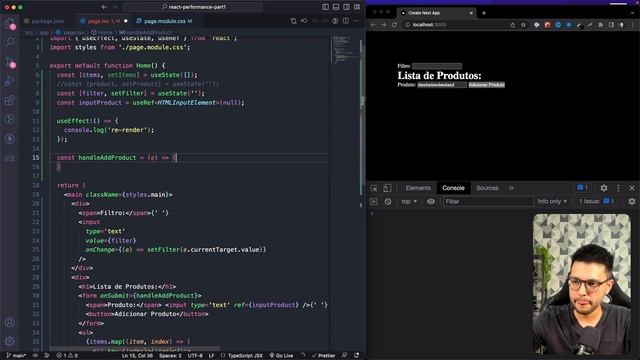Open the Extensions view
Viewport: 640px width, 360px height.
[x=10, y=100]
